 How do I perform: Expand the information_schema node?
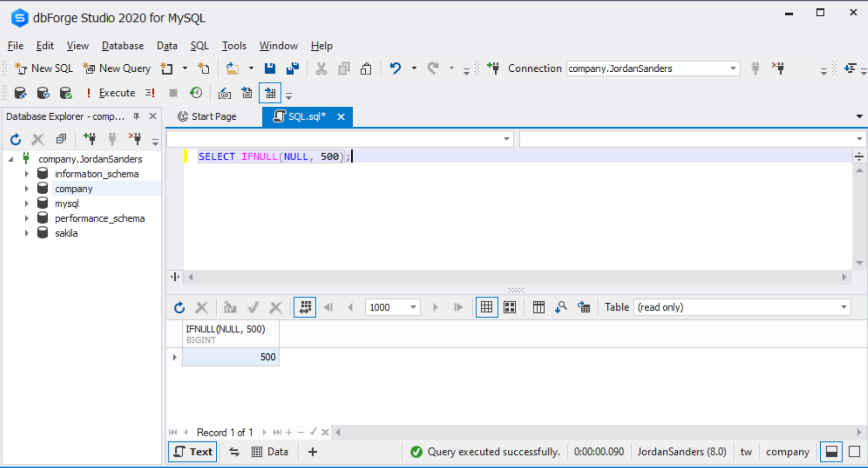(x=27, y=174)
